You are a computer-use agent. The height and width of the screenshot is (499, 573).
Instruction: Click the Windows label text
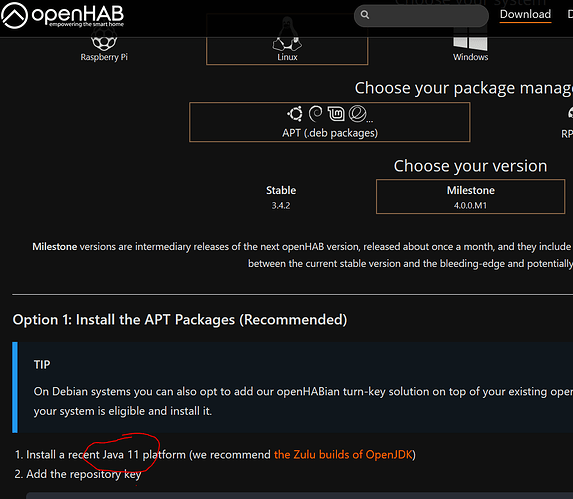(470, 57)
